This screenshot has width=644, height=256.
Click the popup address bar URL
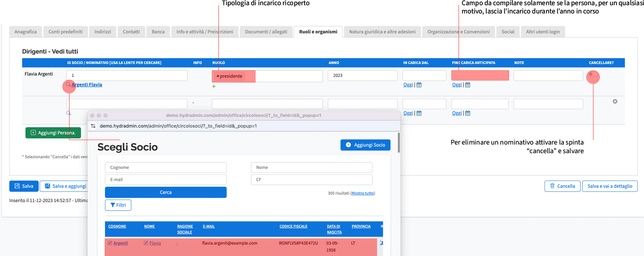click(178, 126)
